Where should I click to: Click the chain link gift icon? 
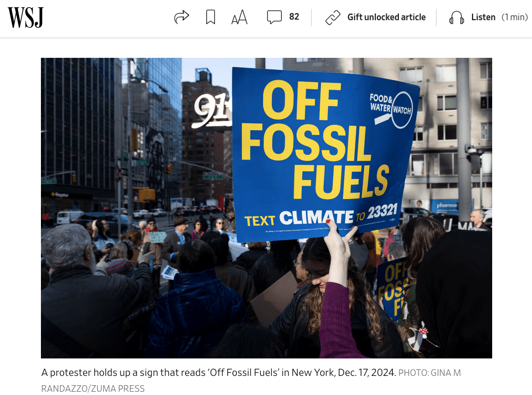click(x=332, y=17)
